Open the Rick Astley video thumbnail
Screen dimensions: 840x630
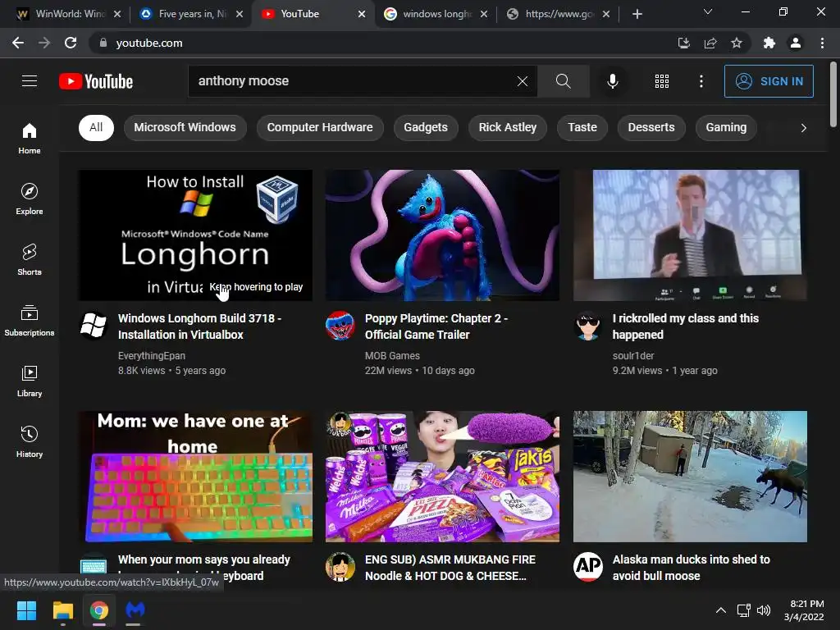coord(690,235)
